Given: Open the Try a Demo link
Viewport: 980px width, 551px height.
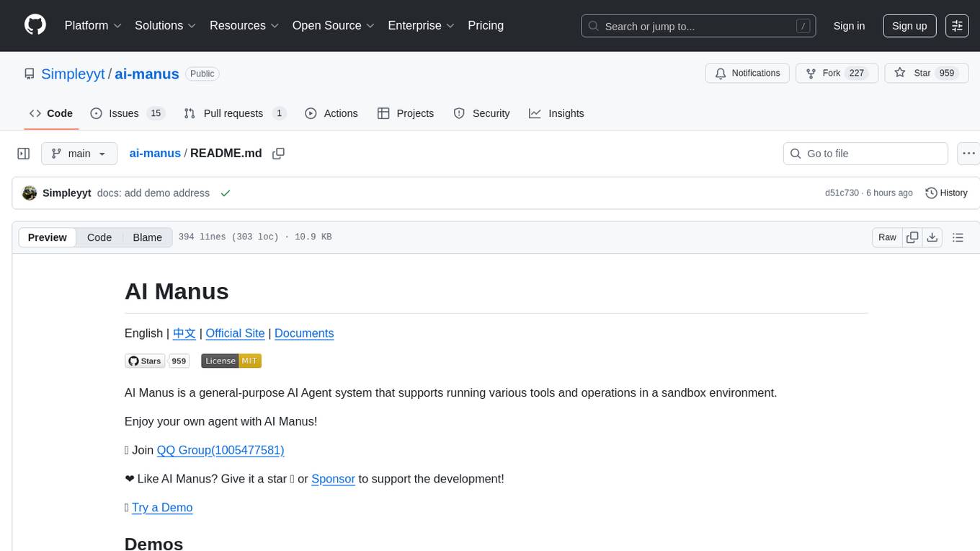Looking at the screenshot, I should coord(162,508).
